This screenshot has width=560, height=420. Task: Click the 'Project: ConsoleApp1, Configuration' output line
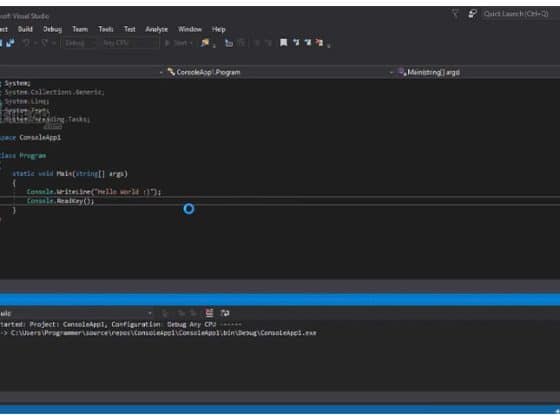(x=121, y=324)
